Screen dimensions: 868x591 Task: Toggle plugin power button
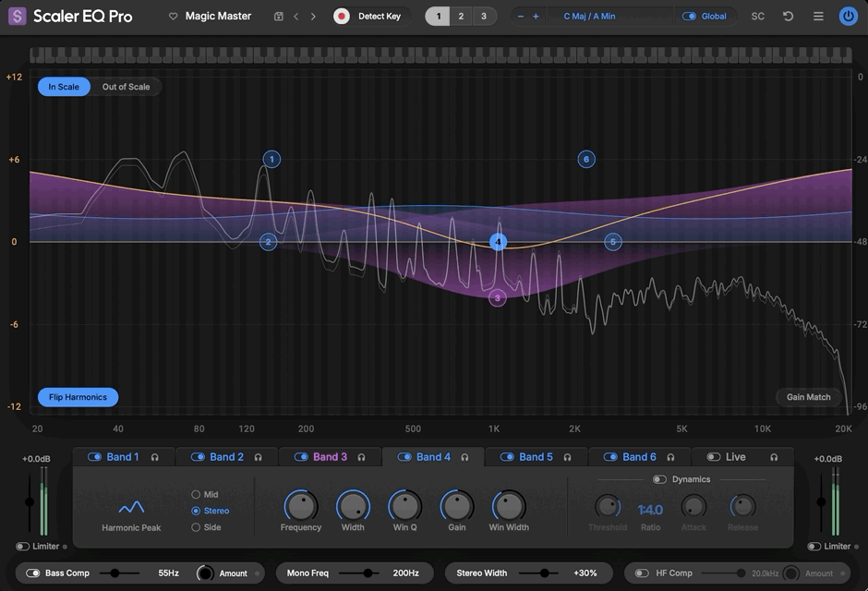(848, 17)
